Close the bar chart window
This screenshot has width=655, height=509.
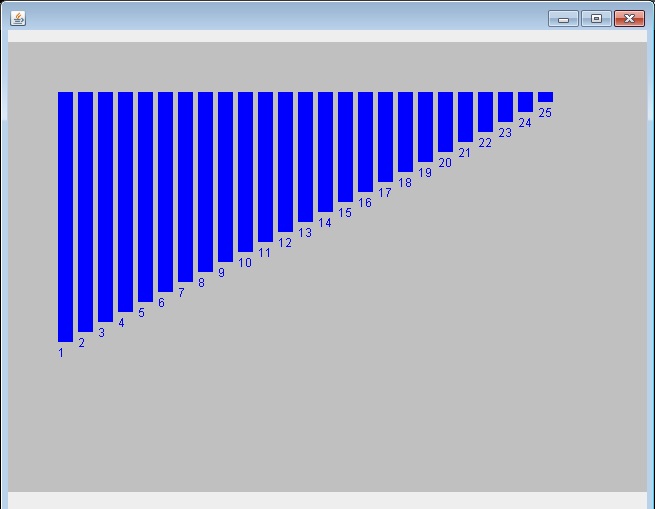628,18
